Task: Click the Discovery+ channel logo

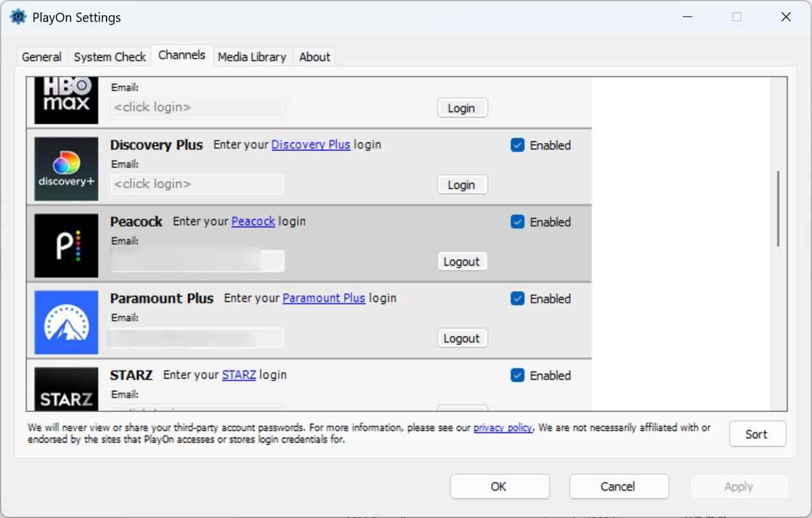Action: click(66, 168)
